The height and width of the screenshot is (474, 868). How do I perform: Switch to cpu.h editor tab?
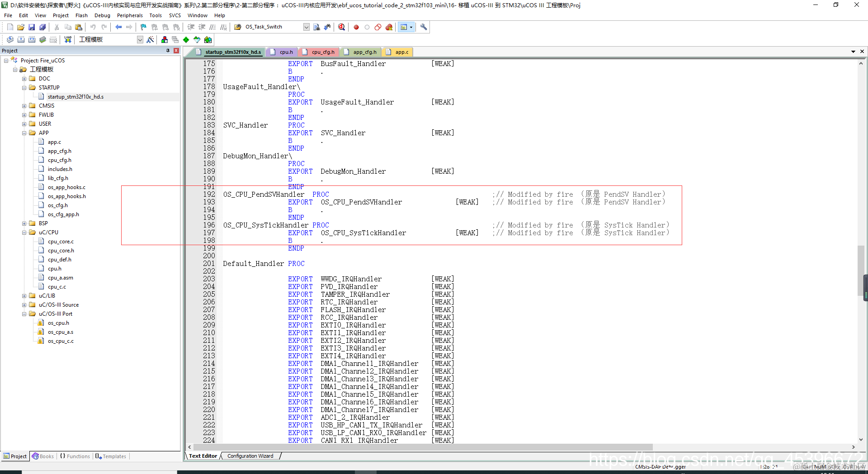pos(282,52)
